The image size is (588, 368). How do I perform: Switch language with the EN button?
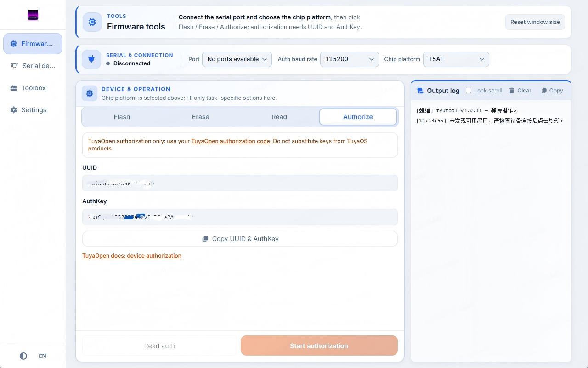42,356
